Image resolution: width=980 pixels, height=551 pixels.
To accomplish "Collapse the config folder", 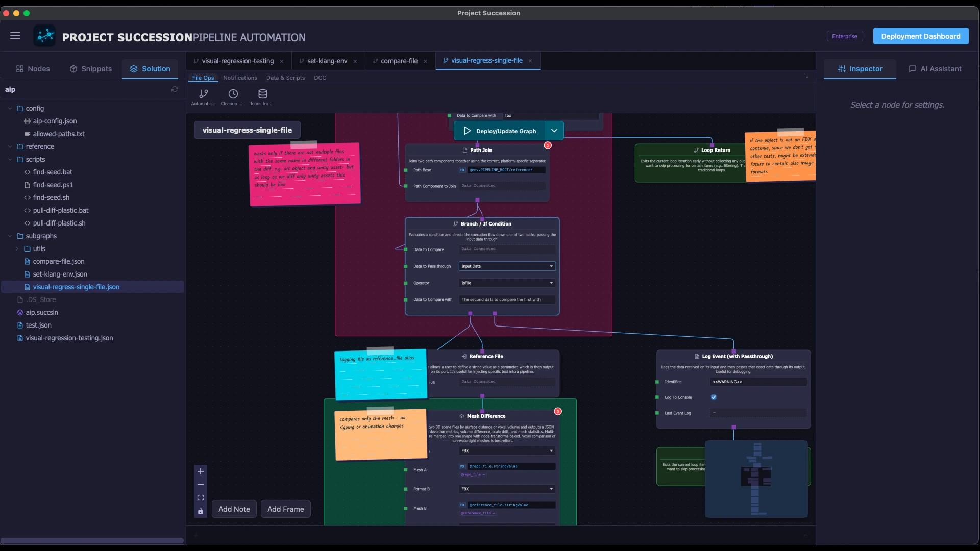I will [10, 108].
